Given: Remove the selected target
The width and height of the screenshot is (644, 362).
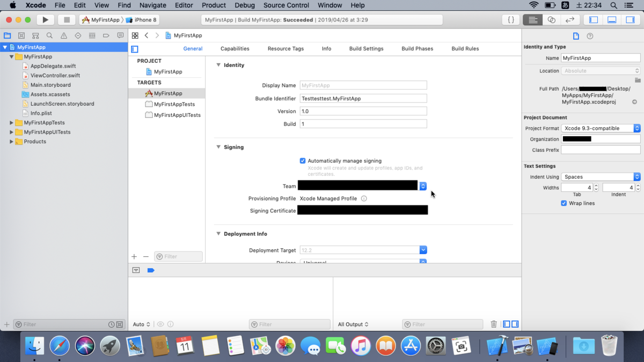Looking at the screenshot, I should pyautogui.click(x=145, y=257).
